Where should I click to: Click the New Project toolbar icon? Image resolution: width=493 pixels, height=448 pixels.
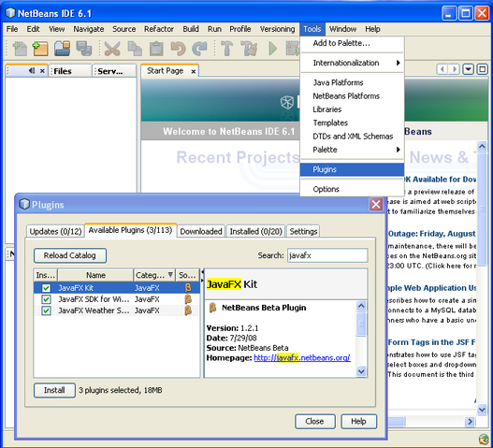click(40, 49)
